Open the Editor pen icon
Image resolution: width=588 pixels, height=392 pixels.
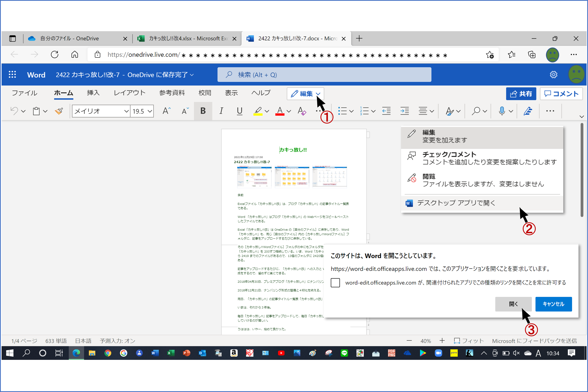coord(528,111)
